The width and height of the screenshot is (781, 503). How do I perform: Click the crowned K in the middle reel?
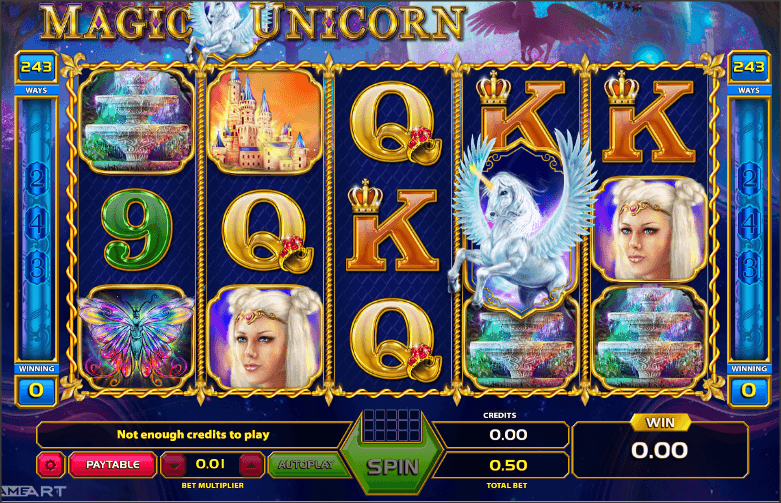point(392,225)
